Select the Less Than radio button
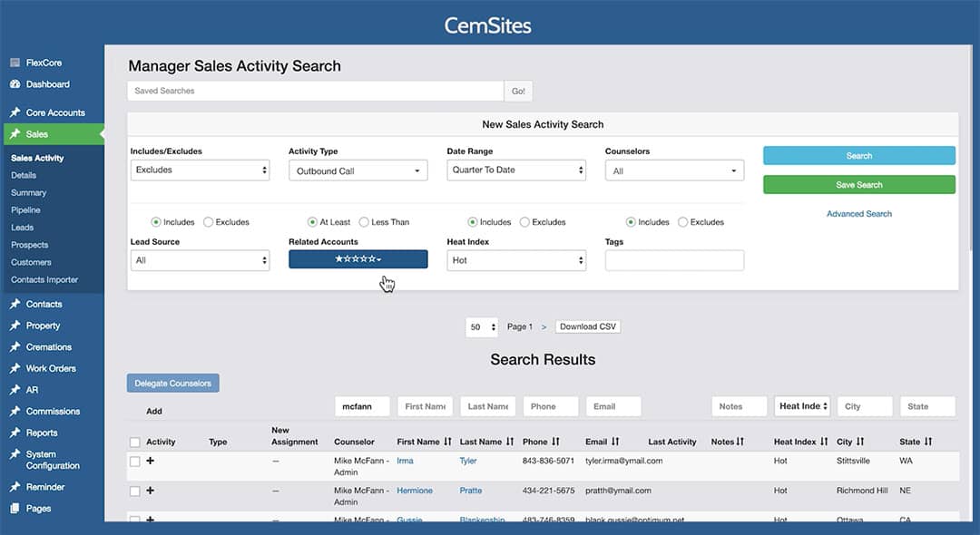The image size is (980, 535). [364, 222]
